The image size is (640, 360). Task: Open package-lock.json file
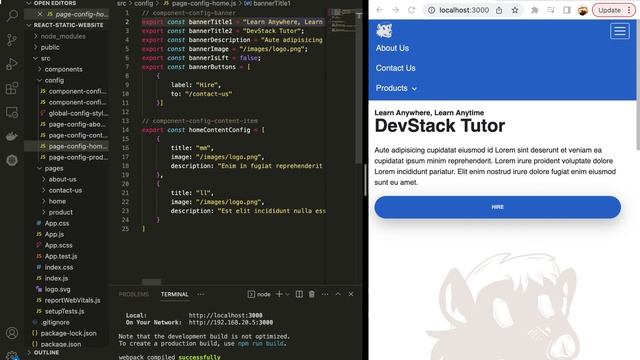68,333
